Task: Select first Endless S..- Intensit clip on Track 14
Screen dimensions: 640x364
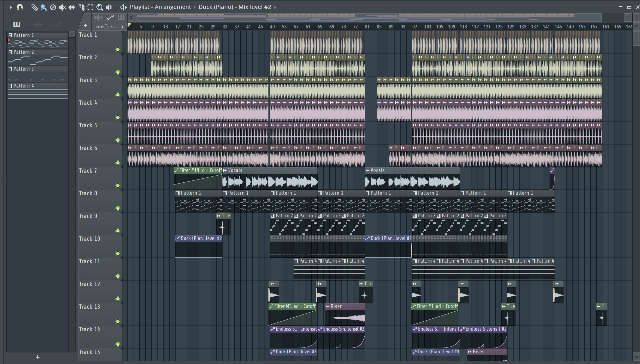Action: [294, 337]
